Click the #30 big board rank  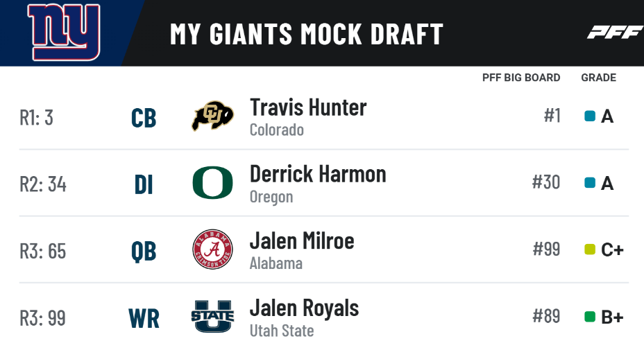click(546, 182)
